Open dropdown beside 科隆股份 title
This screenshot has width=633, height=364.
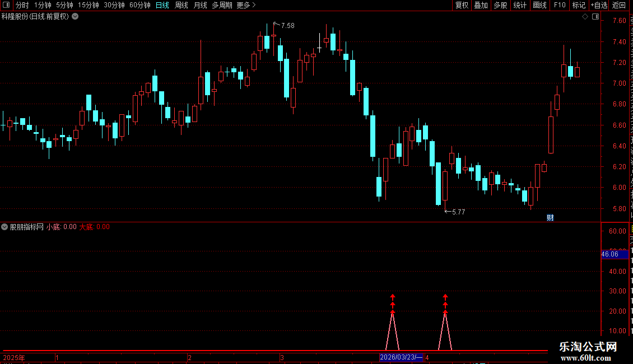pyautogui.click(x=75, y=17)
